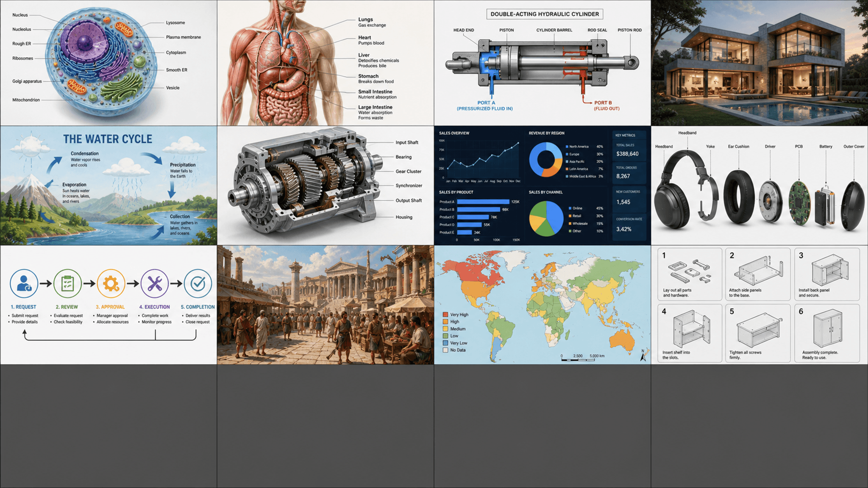
Task: Click the Stomach label
Action: pyautogui.click(x=368, y=76)
